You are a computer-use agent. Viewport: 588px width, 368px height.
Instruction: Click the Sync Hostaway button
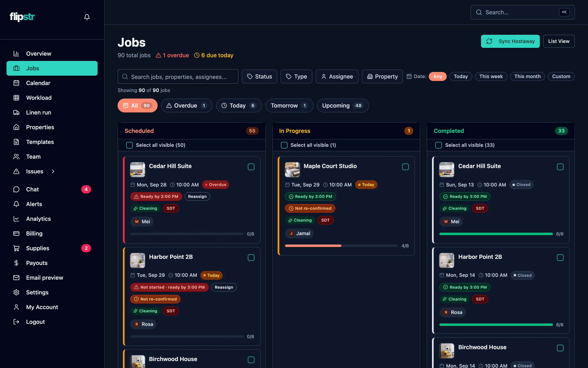510,41
